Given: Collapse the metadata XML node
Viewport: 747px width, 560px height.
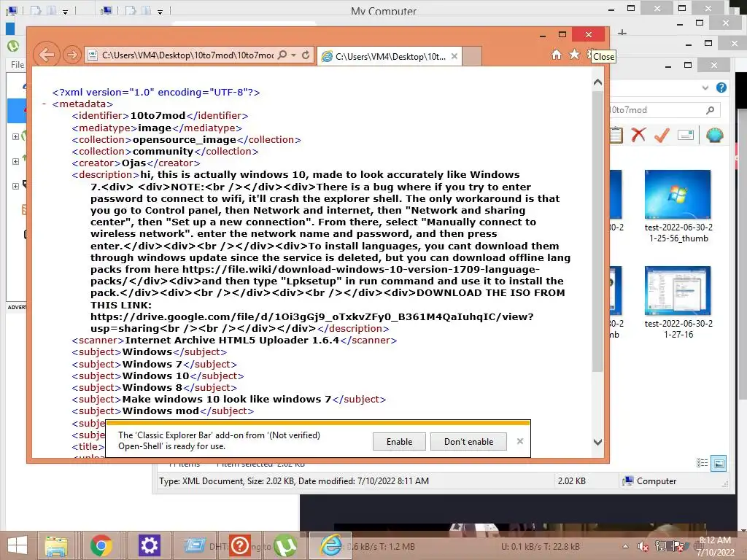Looking at the screenshot, I should [x=44, y=104].
